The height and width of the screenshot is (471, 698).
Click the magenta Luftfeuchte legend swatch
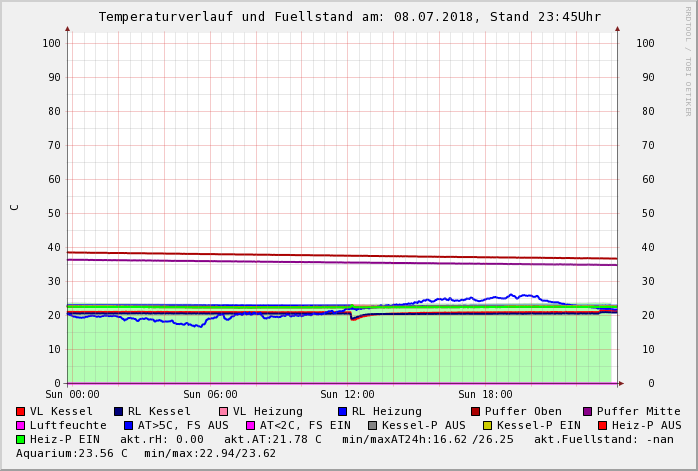(21, 425)
